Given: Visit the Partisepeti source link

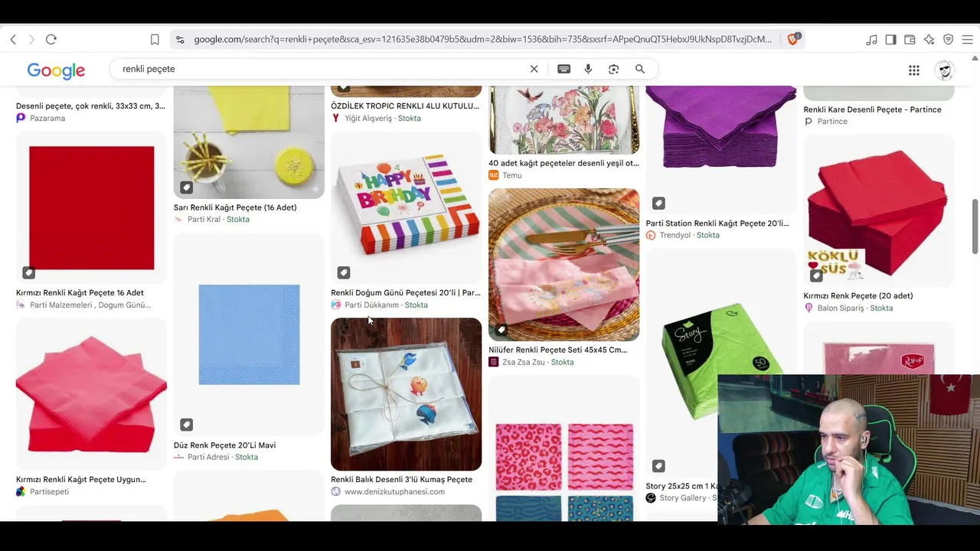Looking at the screenshot, I should (x=49, y=491).
